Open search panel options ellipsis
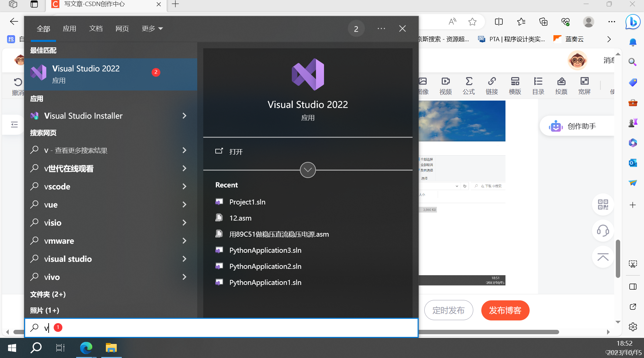Screen dimensions: 644x358 (381, 29)
